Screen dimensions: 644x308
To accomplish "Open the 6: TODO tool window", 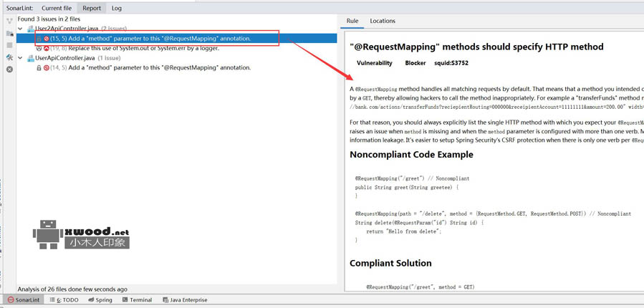I will tap(64, 300).
